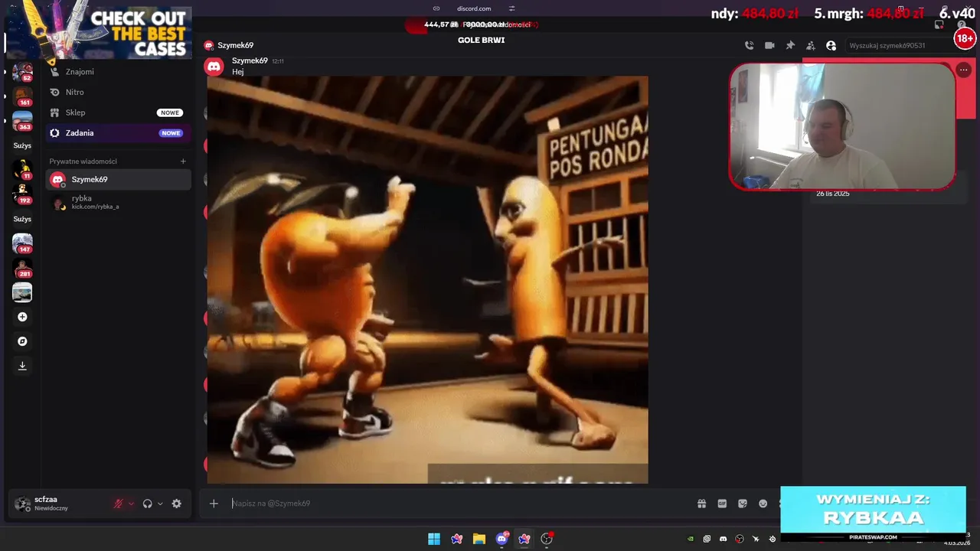The image size is (980, 551).
Task: Open the Znajomi friends page
Action: (x=118, y=71)
